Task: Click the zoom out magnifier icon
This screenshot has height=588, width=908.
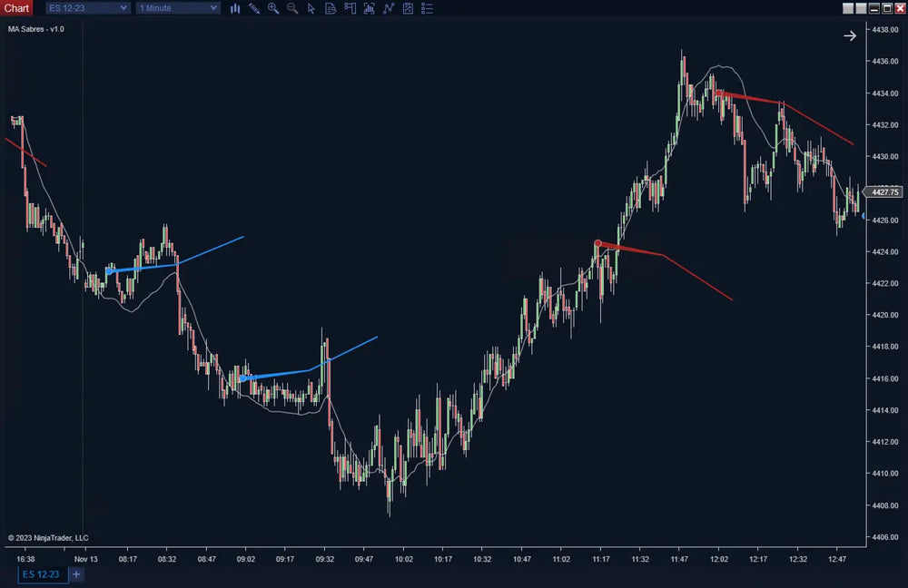Action: 292,8
